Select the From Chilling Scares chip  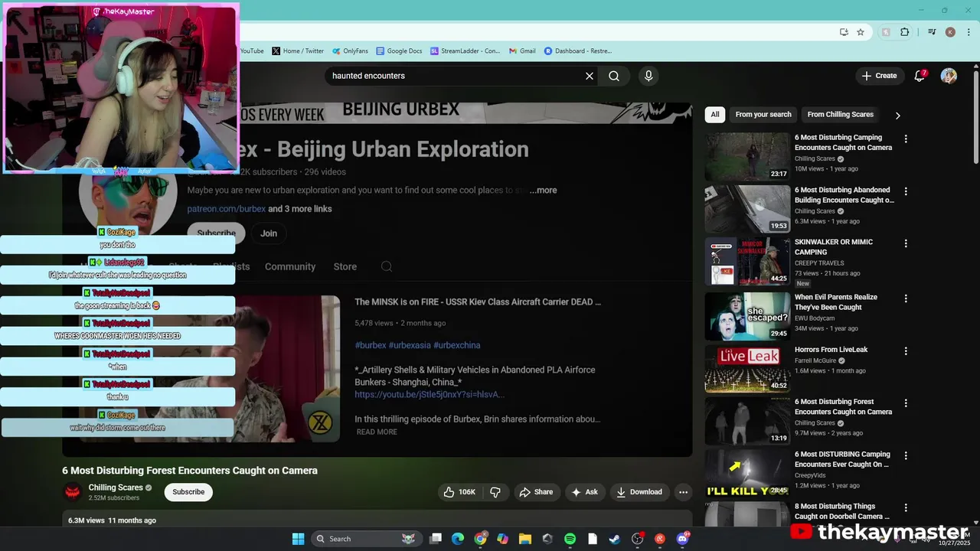[840, 115]
